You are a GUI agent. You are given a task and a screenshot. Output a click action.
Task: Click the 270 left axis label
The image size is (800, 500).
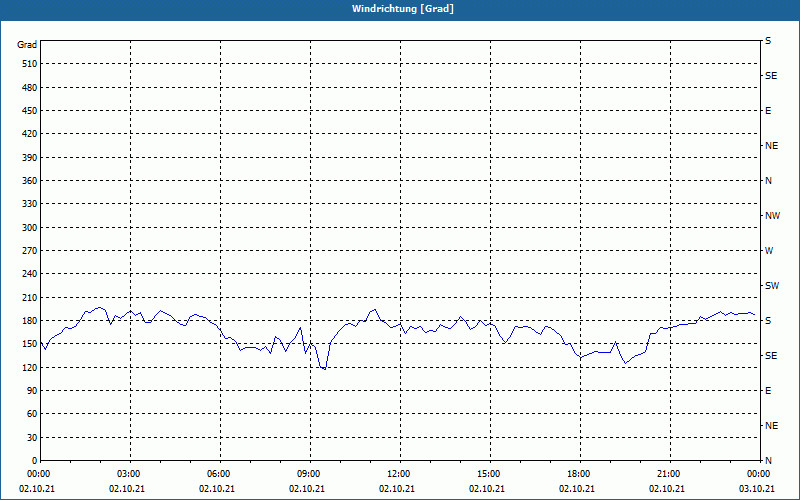pos(30,251)
